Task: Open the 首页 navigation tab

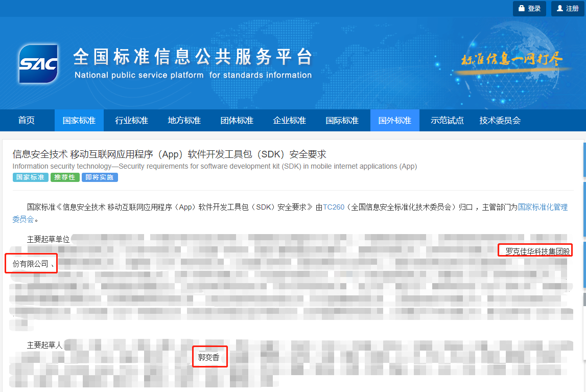Action: tap(27, 120)
